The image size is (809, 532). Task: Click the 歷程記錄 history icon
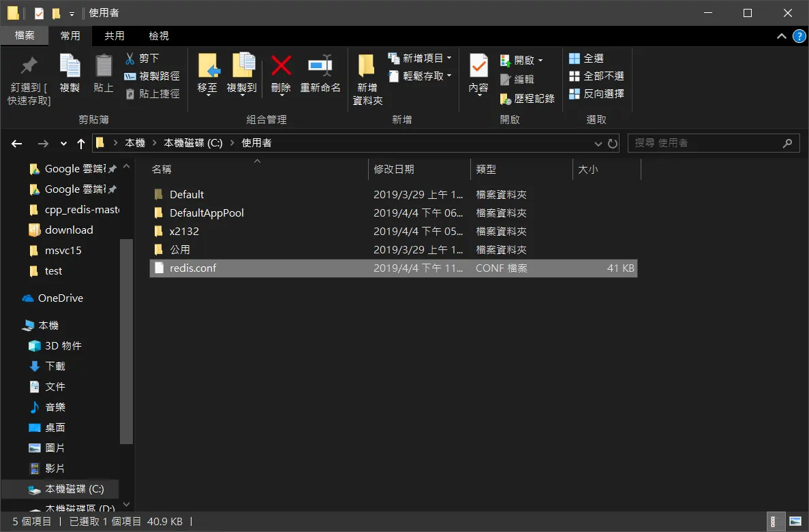[x=506, y=99]
